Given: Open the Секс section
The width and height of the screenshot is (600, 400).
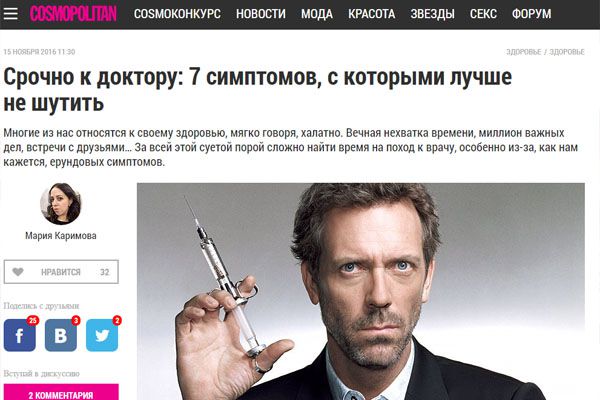Looking at the screenshot, I should point(483,14).
